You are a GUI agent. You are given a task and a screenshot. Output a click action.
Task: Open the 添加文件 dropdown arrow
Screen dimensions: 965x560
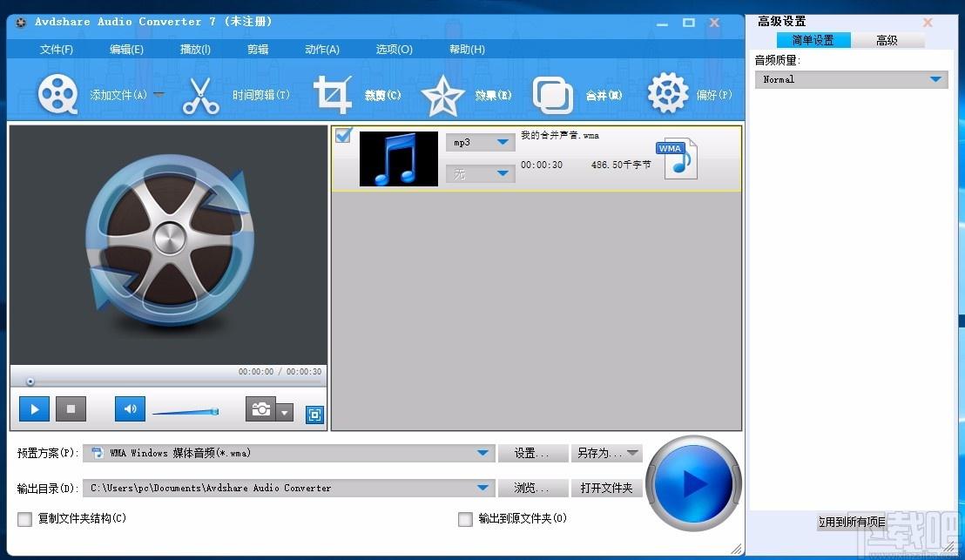(x=159, y=95)
